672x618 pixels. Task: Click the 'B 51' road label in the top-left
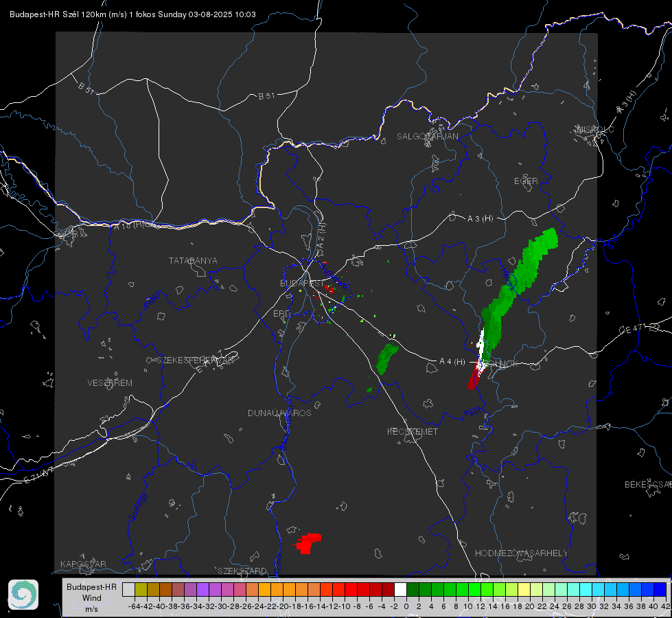point(86,88)
